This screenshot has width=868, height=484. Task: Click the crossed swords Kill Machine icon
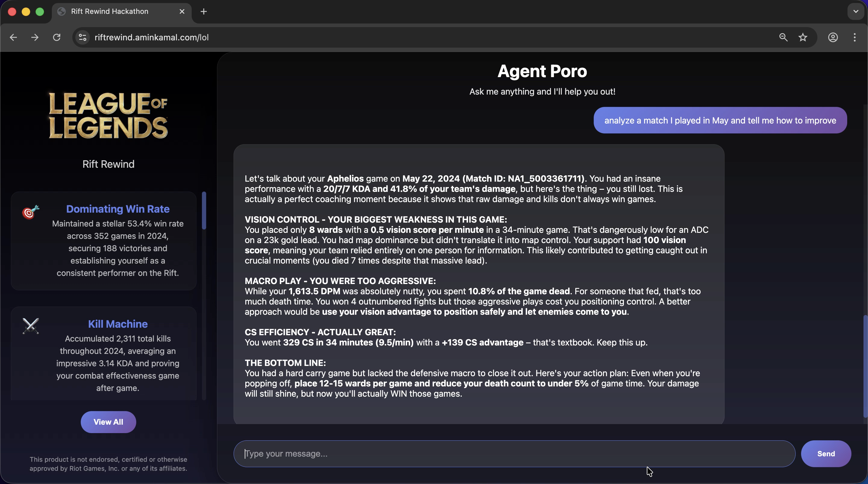[x=31, y=326]
